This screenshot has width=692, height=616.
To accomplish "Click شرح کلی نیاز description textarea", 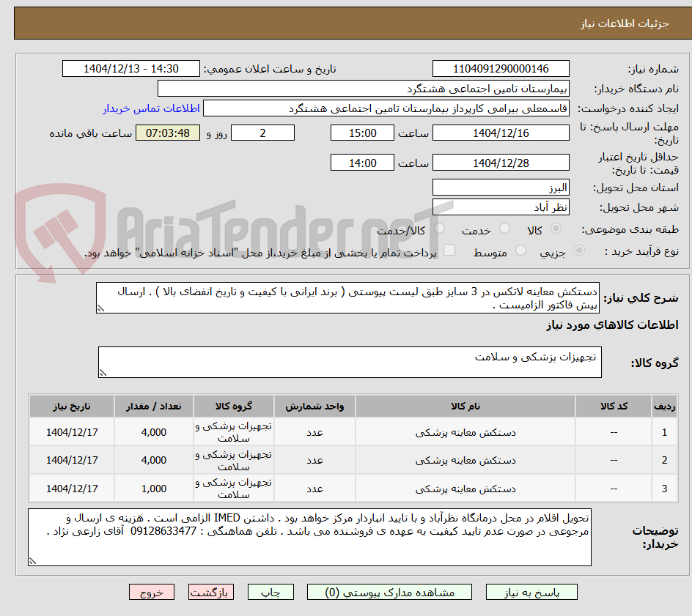I will point(347,298).
